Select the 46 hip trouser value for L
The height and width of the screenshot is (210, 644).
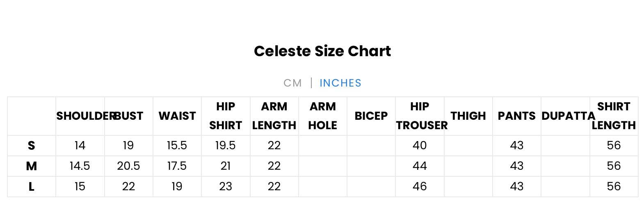coord(420,187)
